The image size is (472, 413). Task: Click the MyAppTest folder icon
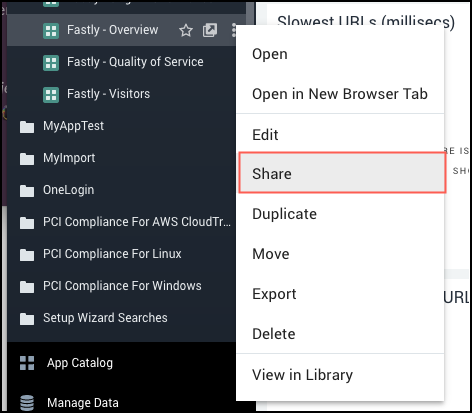pos(27,127)
